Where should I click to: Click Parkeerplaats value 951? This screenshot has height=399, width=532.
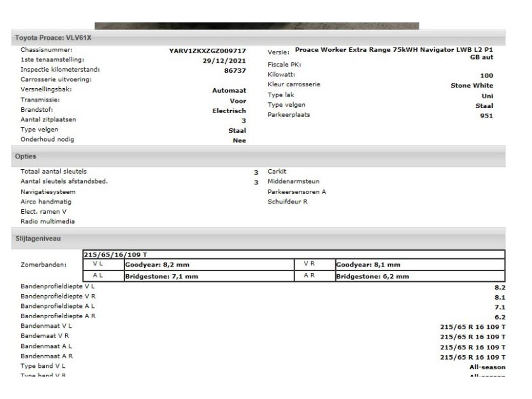pos(486,116)
